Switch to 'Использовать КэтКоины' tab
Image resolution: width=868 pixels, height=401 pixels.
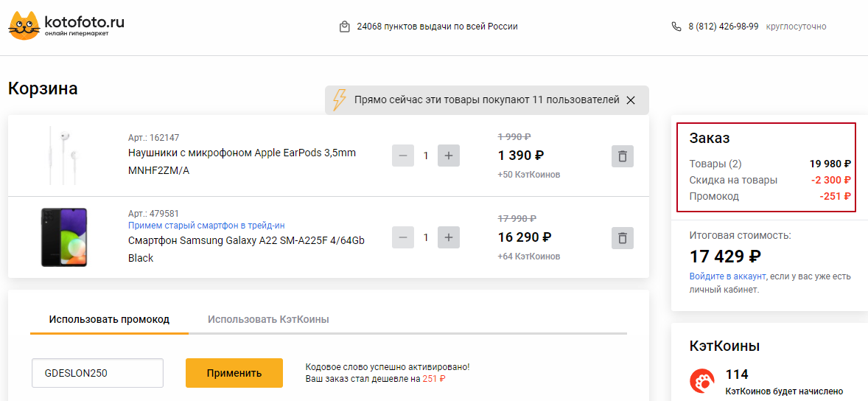pos(268,319)
